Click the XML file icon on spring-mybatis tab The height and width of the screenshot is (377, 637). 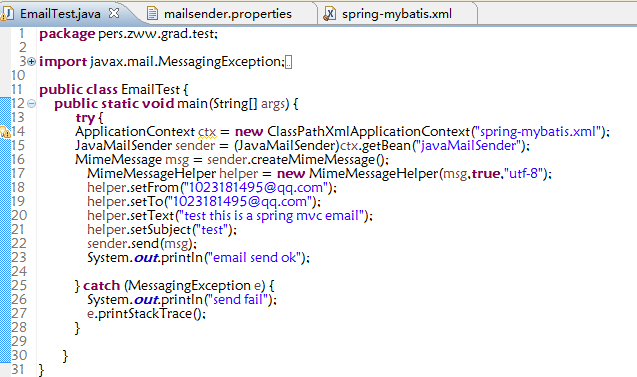pyautogui.click(x=329, y=14)
